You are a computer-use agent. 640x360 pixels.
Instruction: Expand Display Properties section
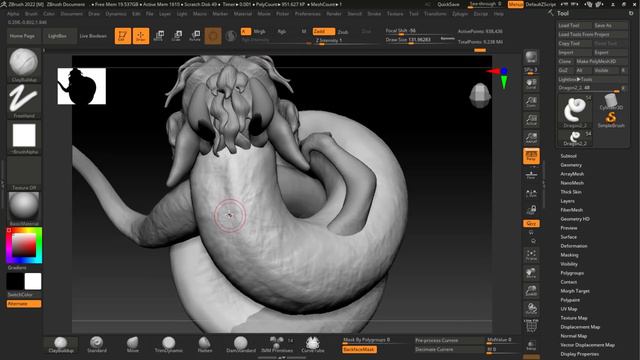(x=580, y=353)
